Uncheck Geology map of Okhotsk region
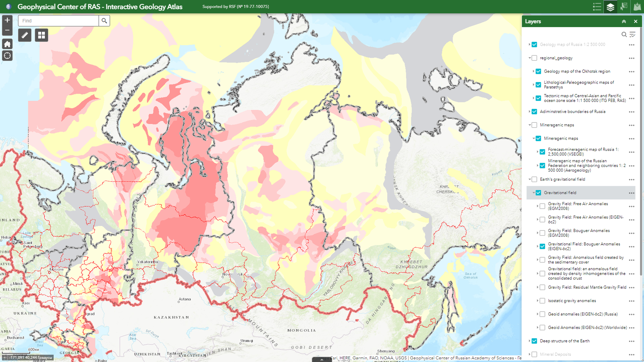Image resolution: width=644 pixels, height=362 pixels. click(538, 72)
